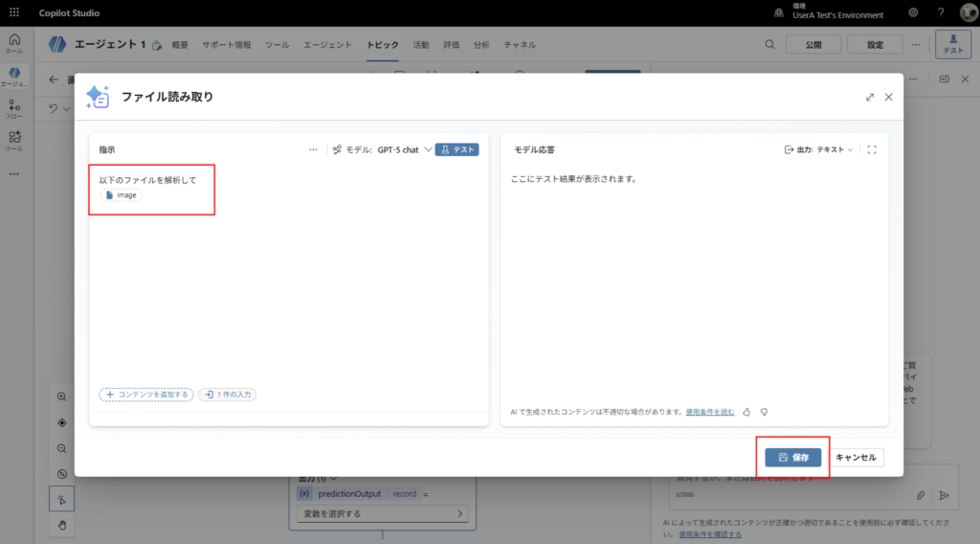Viewport: 980px width, 544px height.
Task: Click the attachment paperclip in test chat
Action: pos(921,495)
